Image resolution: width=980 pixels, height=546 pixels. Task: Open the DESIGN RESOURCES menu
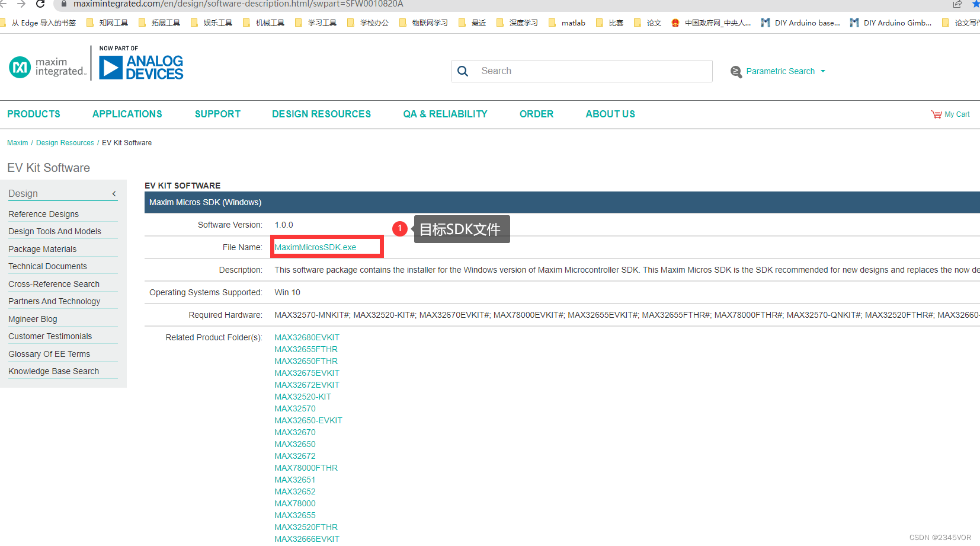pos(322,114)
